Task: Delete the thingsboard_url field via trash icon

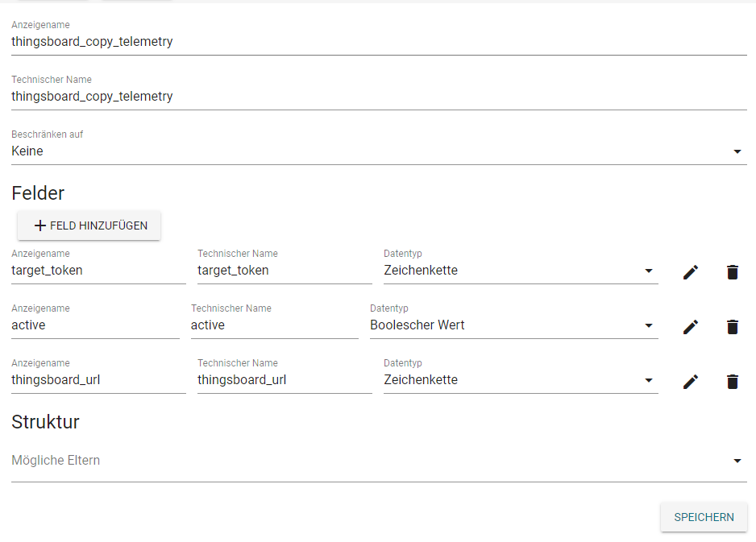Action: (732, 382)
